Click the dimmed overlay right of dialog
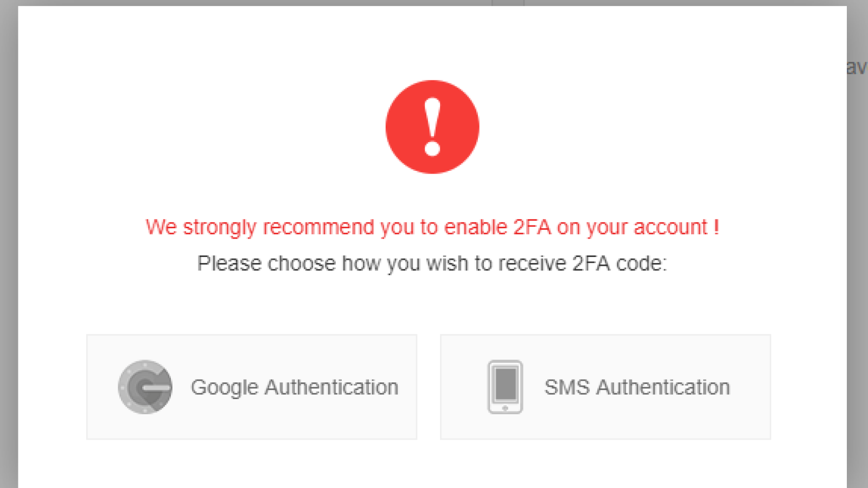Viewport: 868px width, 488px height. coord(857,271)
